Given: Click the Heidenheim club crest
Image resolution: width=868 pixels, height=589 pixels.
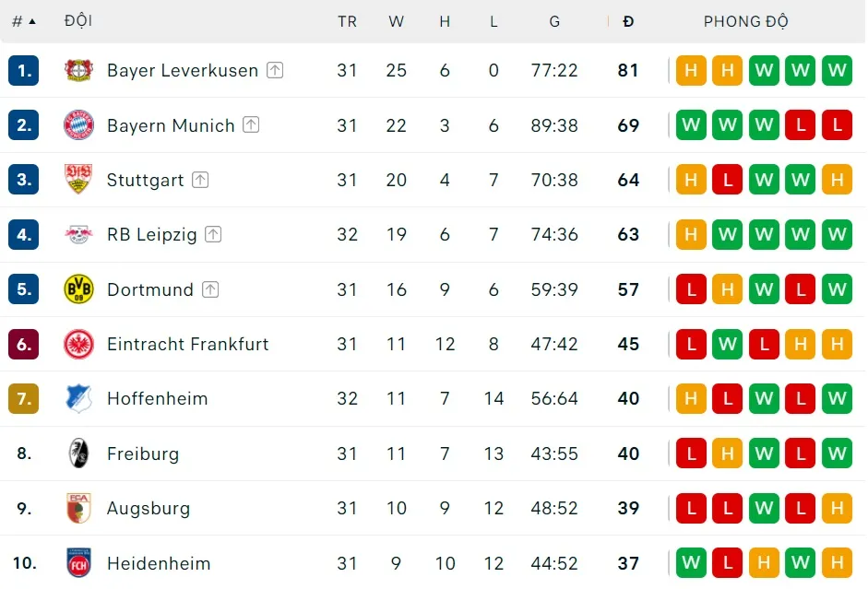Looking at the screenshot, I should tap(78, 563).
